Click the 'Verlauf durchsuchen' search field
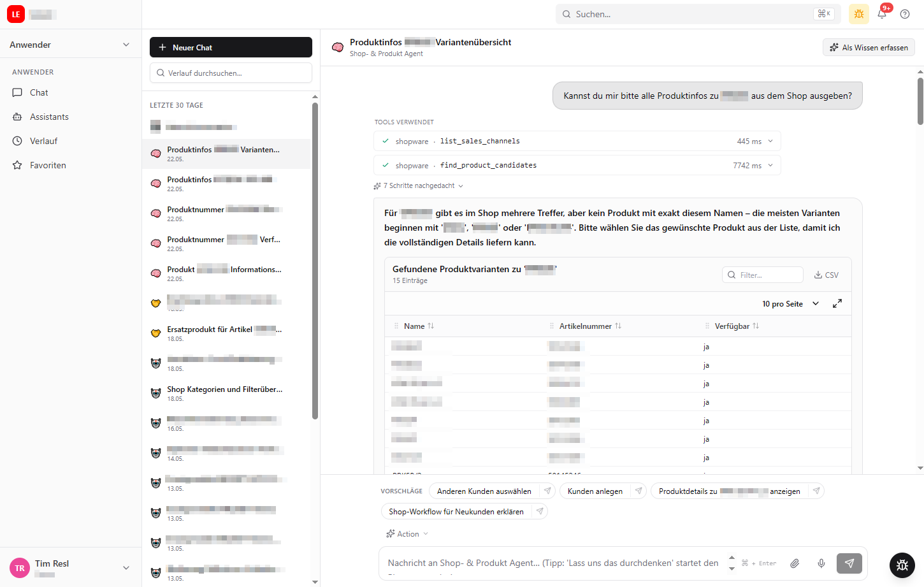This screenshot has height=587, width=924. (231, 73)
